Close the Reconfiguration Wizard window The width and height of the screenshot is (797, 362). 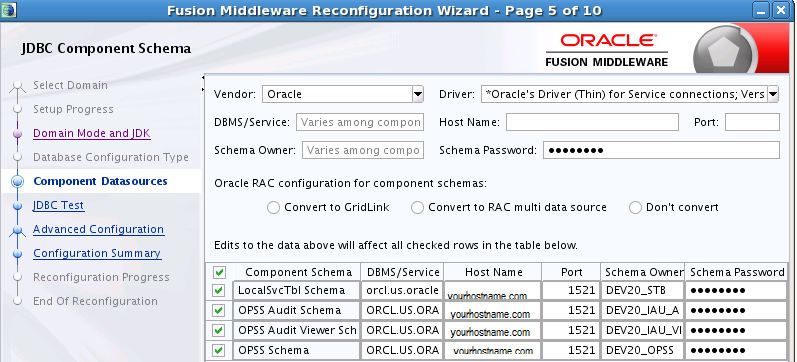point(781,10)
